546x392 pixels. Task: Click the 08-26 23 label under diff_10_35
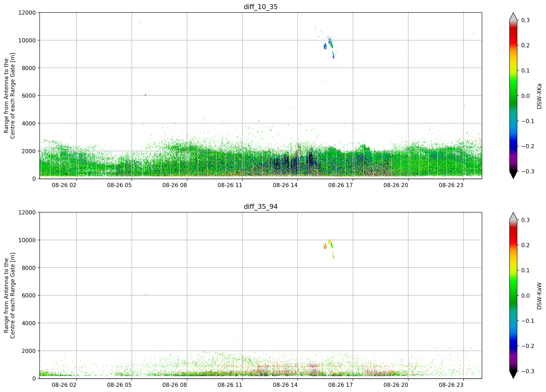[451, 185]
